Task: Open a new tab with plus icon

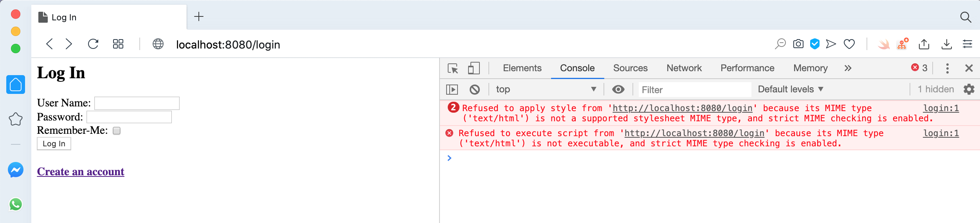Action: point(199,16)
